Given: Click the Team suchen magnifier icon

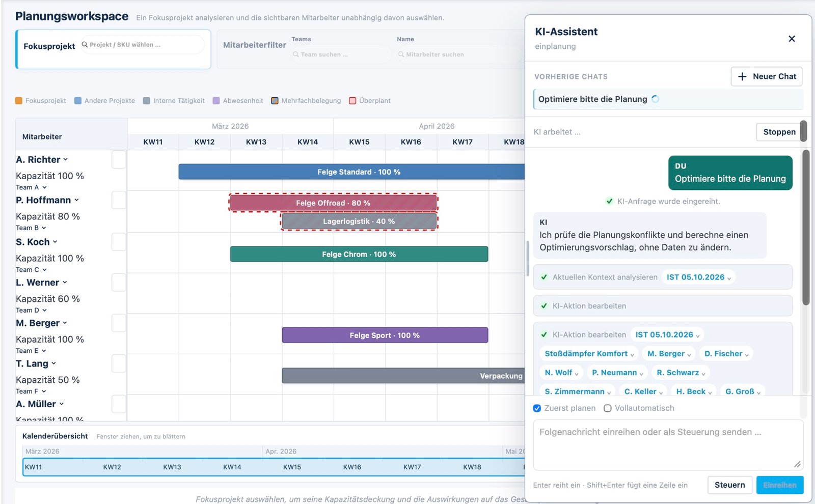Looking at the screenshot, I should 295,54.
